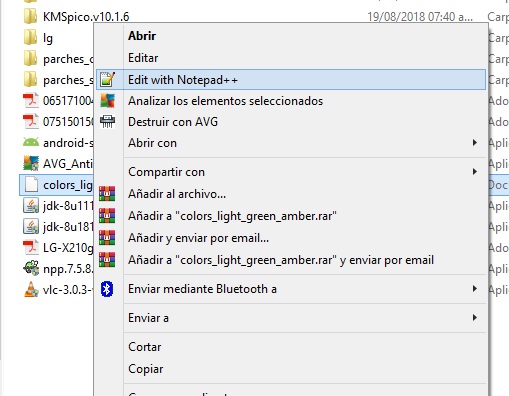Screen dimensions: 509x396
Task: Click the Bluetooth icon in the menu
Action: click(107, 289)
